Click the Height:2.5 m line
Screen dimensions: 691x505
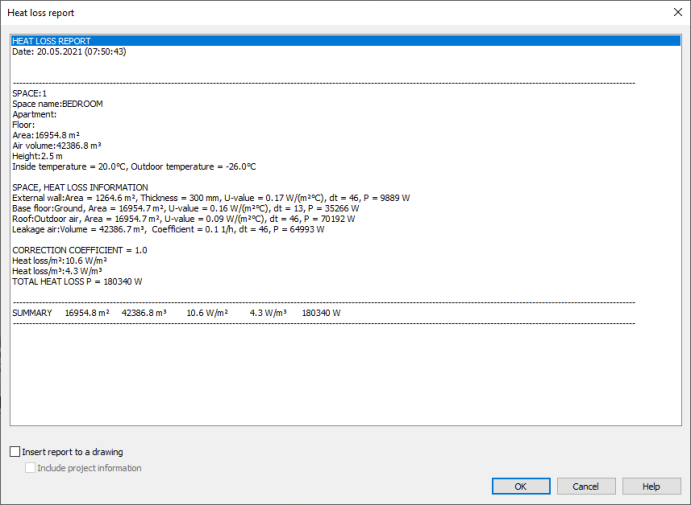coord(38,156)
